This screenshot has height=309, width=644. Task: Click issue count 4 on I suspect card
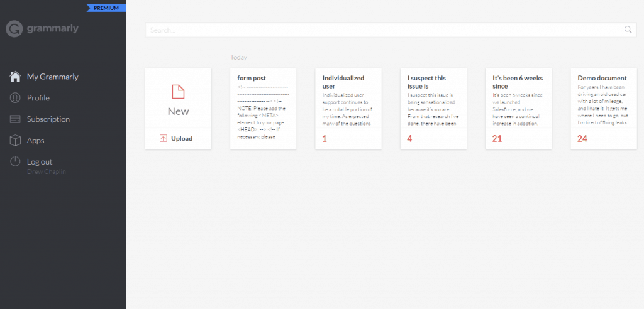pyautogui.click(x=409, y=139)
